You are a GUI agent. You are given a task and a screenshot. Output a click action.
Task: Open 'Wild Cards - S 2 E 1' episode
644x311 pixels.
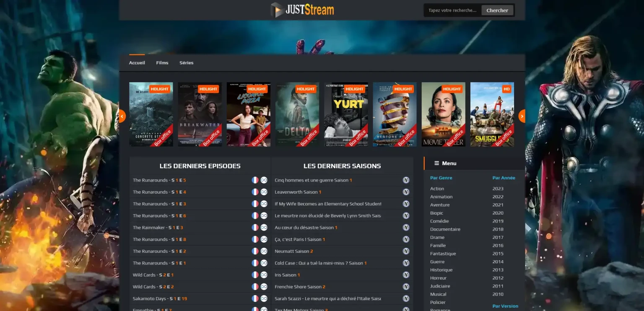(x=153, y=275)
